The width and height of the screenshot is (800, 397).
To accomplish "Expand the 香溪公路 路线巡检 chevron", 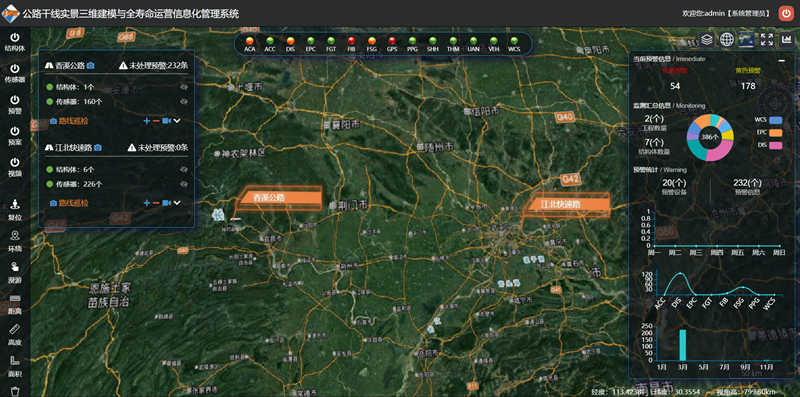I will tap(177, 121).
